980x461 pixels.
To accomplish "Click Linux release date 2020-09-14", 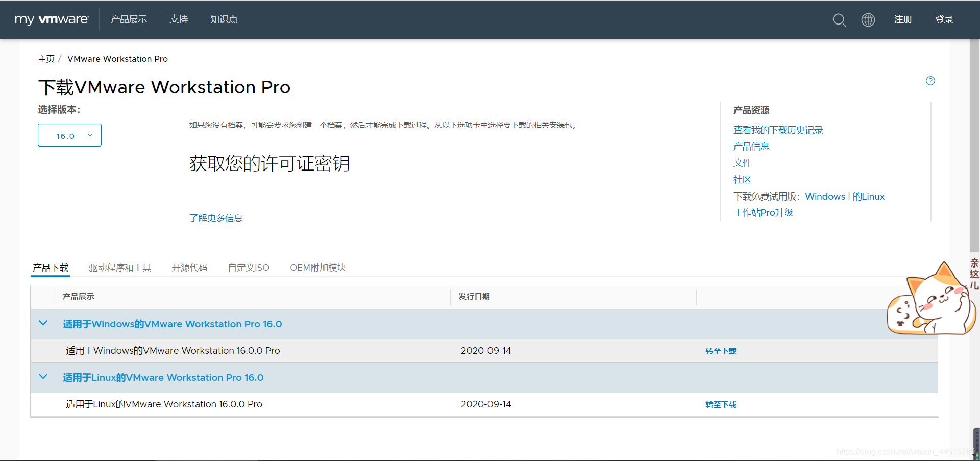I will (485, 404).
